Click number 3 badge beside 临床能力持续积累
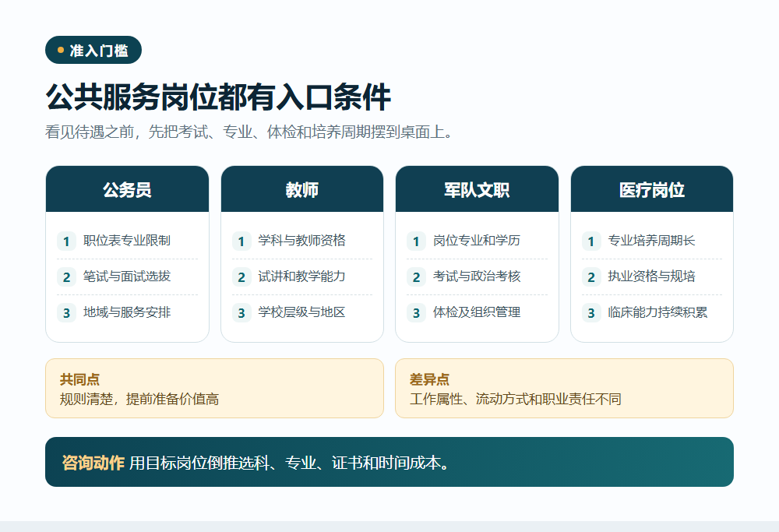The image size is (779, 532). (591, 313)
